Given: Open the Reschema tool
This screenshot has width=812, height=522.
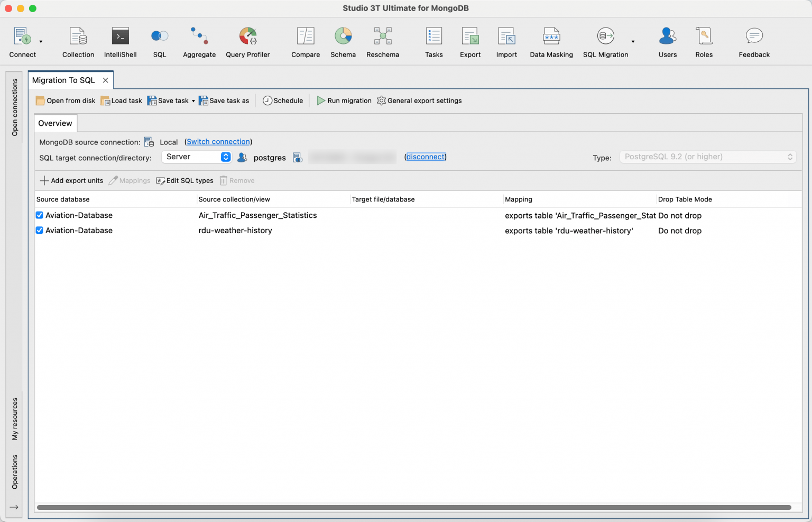Looking at the screenshot, I should point(382,41).
